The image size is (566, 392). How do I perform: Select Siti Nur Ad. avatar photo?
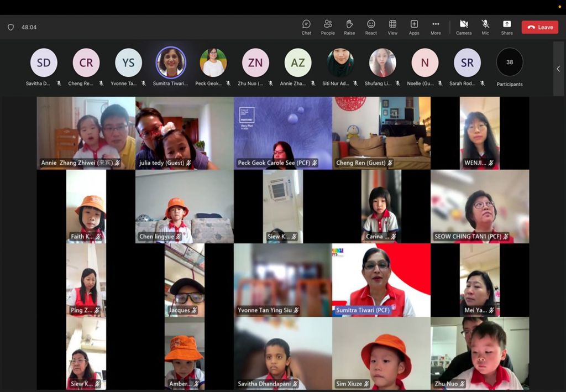[340, 62]
